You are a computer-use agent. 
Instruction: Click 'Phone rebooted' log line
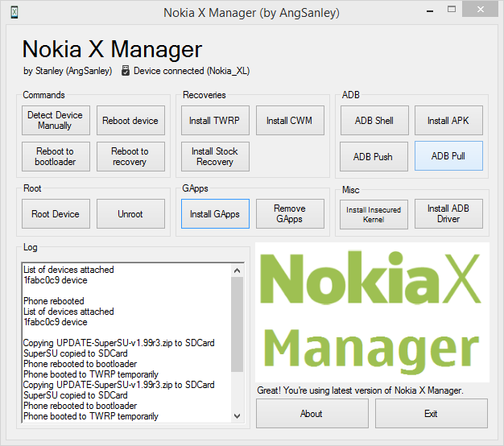click(54, 301)
